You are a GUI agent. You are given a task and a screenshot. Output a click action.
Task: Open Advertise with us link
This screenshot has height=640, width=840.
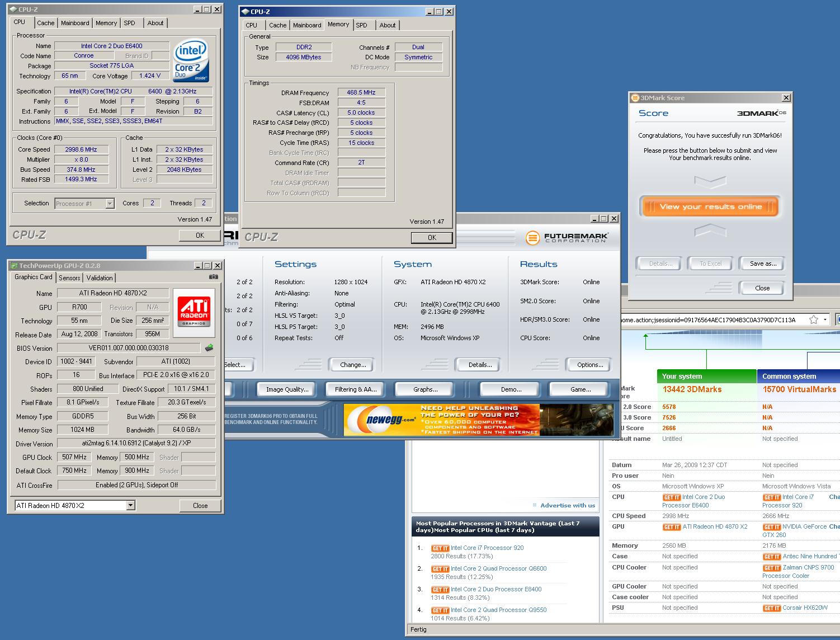[x=568, y=505]
